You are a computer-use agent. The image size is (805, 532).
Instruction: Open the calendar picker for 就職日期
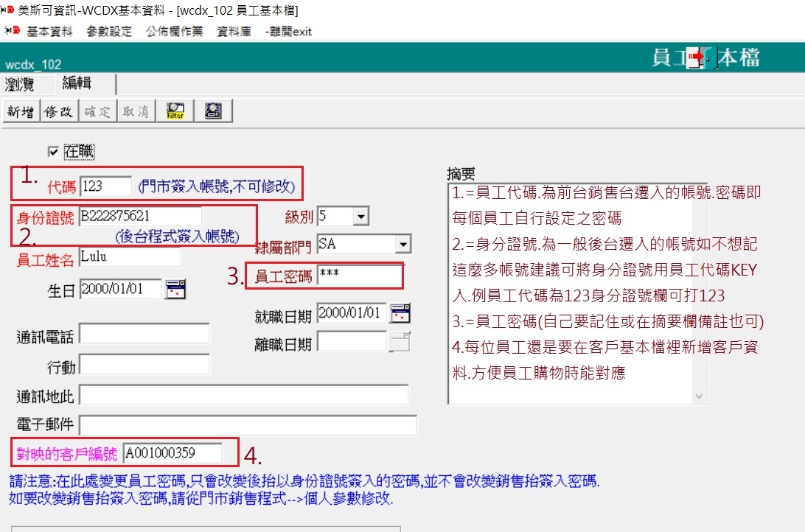(x=400, y=313)
